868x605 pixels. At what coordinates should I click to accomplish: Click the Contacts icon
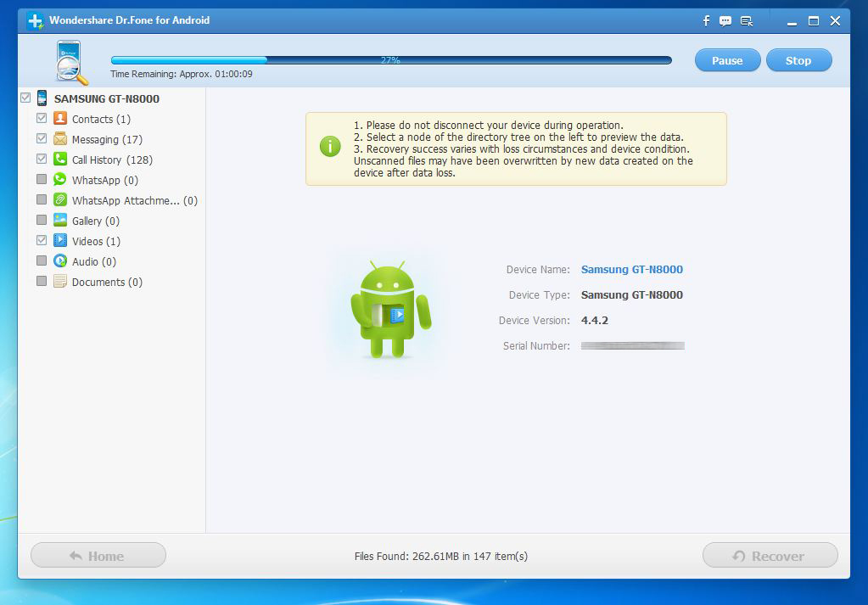(x=59, y=119)
